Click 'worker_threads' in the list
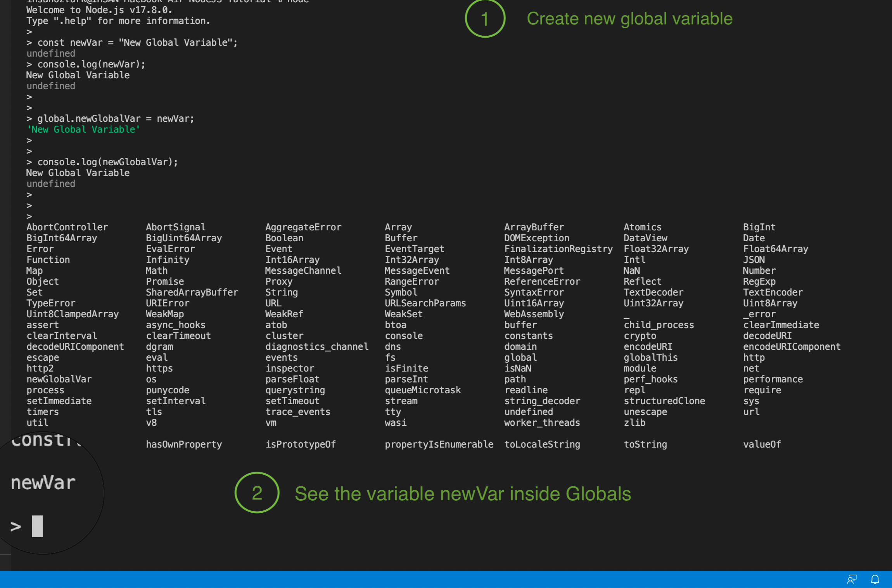The width and height of the screenshot is (892, 588). 542,423
